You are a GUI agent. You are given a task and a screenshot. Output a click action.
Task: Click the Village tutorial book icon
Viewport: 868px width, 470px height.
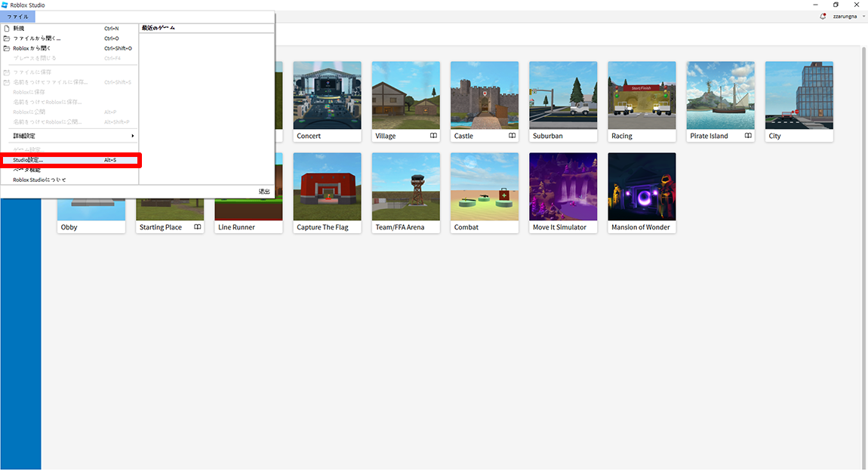point(433,136)
